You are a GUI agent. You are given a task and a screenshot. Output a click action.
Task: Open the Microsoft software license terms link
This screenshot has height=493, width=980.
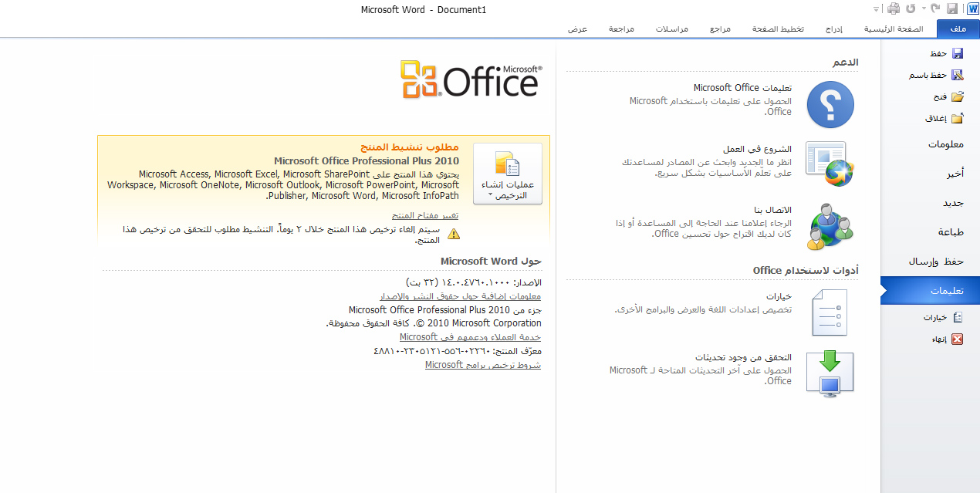pyautogui.click(x=483, y=365)
